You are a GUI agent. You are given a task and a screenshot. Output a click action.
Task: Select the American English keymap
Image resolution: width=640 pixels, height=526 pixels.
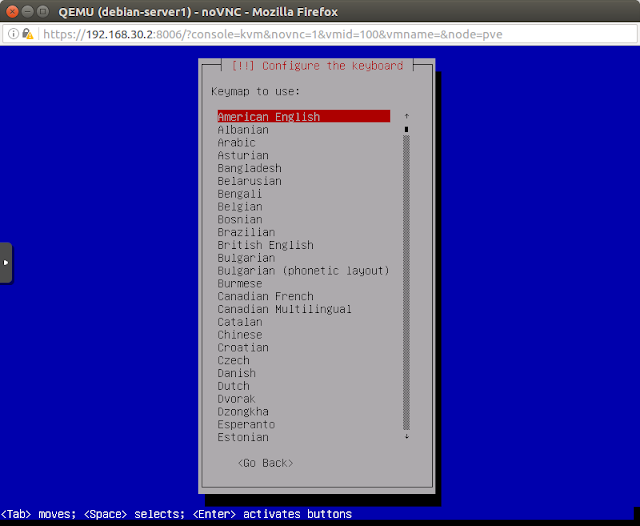(303, 117)
